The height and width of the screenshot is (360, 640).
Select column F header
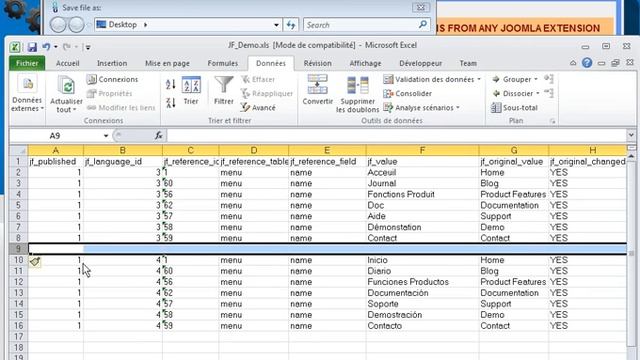[x=422, y=150]
